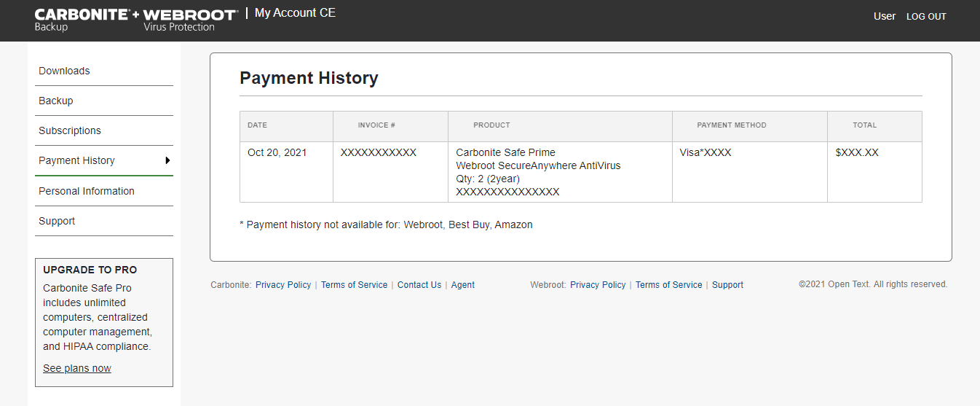Click the Payment History page heading

(309, 78)
